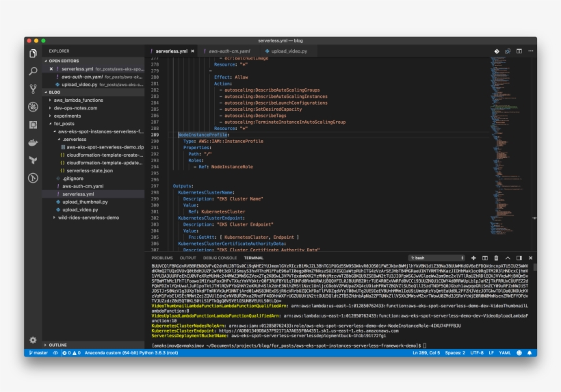The width and height of the screenshot is (561, 392).
Task: Switch to the aws-auth-cm.yaml tab
Action: point(229,51)
